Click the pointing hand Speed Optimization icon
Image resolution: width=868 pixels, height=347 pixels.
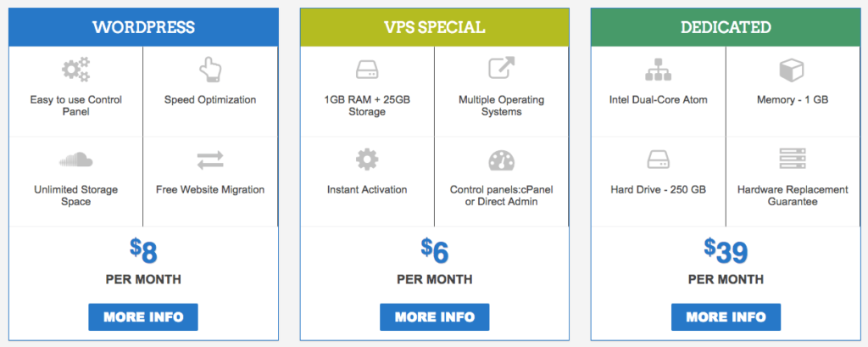point(210,70)
